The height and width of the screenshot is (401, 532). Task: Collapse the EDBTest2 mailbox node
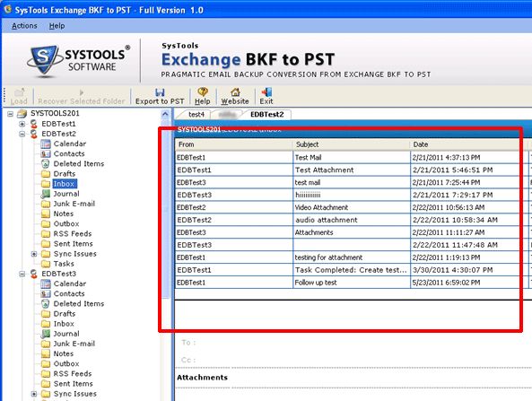22,134
